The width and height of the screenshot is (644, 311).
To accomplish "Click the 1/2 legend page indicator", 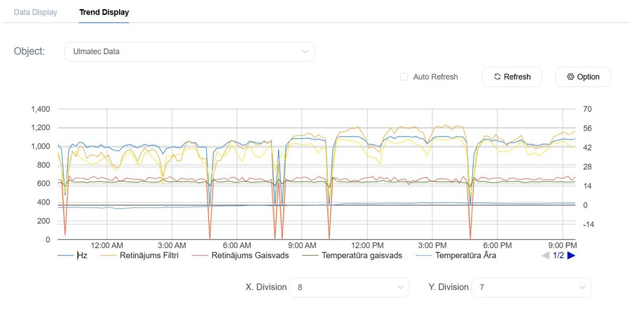I will (x=558, y=256).
